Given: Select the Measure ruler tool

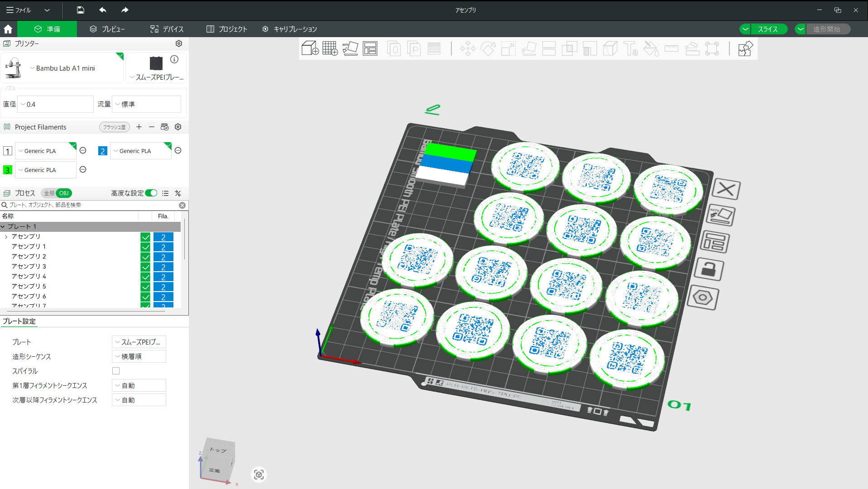Looking at the screenshot, I should click(671, 48).
